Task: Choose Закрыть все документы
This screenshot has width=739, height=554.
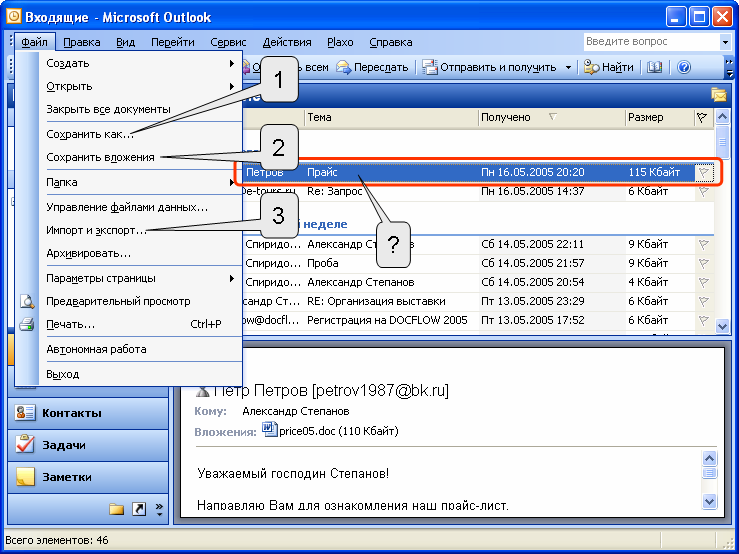Action: click(140, 109)
